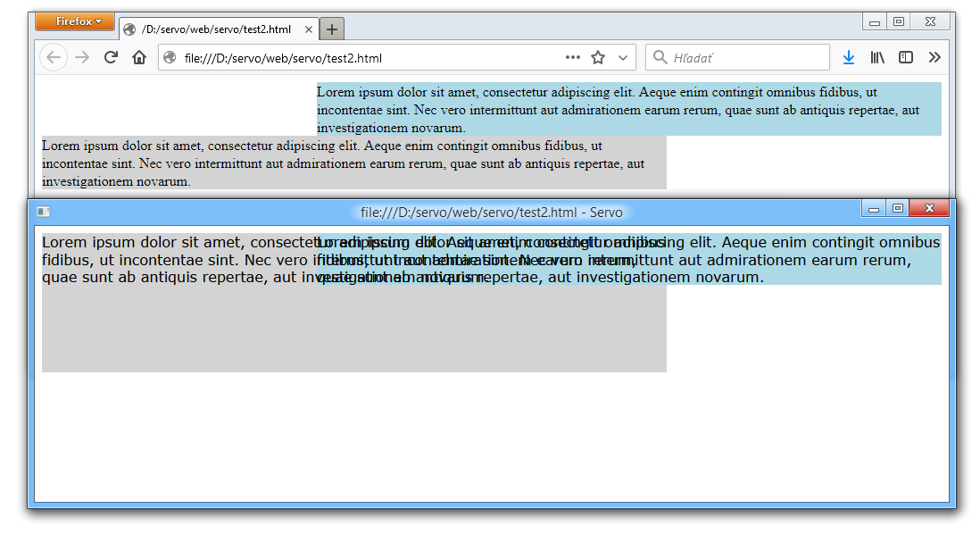980x534 pixels.
Task: Click the Servo window title bar text
Action: click(491, 213)
